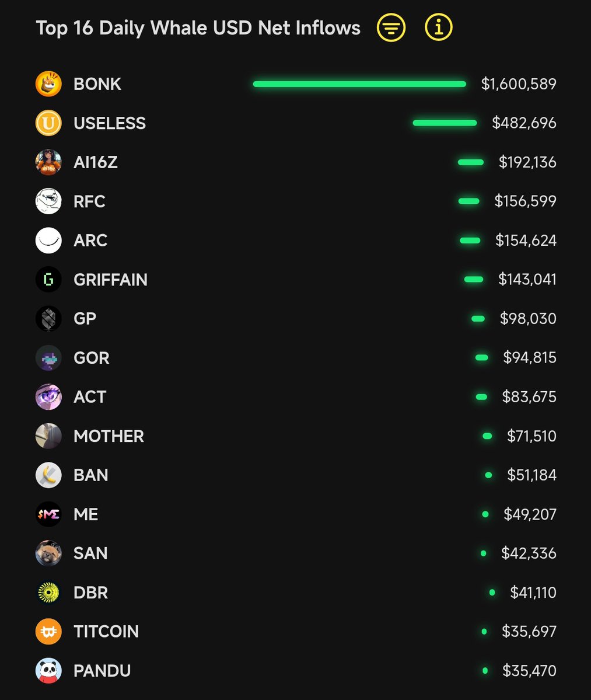This screenshot has width=591, height=700.
Task: Click the PANDU panda icon
Action: [48, 671]
